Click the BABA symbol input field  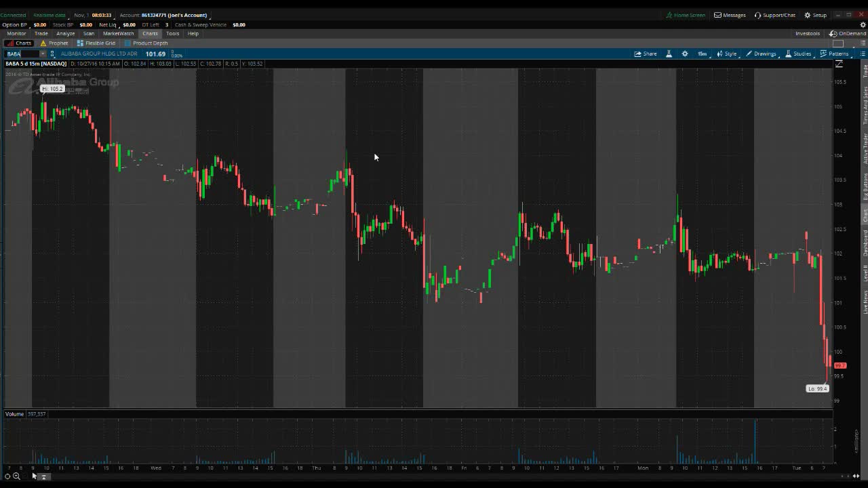22,54
